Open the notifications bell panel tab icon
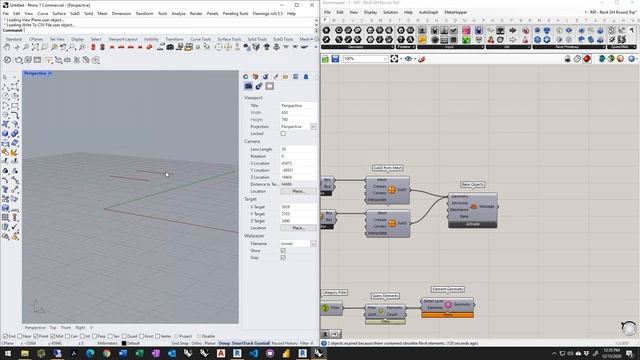 [306, 76]
